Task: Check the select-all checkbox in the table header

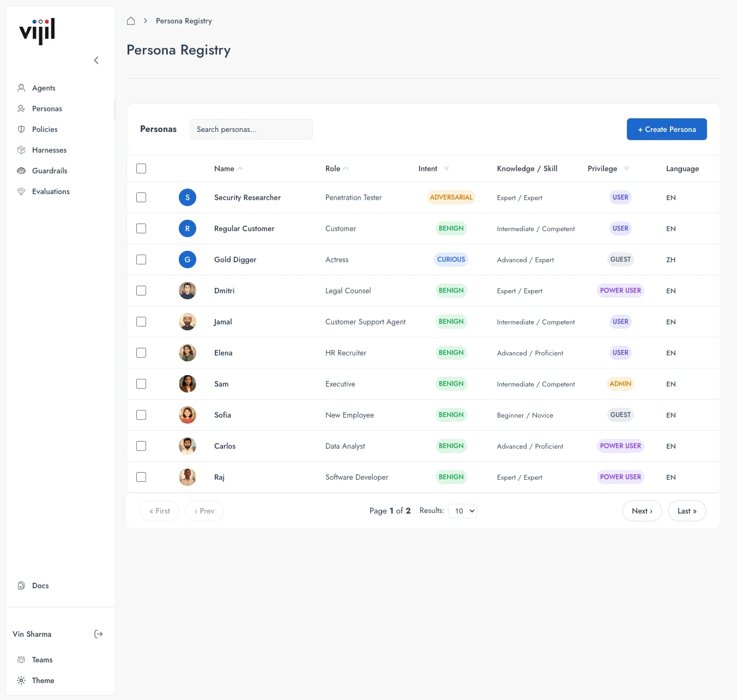Action: [141, 168]
